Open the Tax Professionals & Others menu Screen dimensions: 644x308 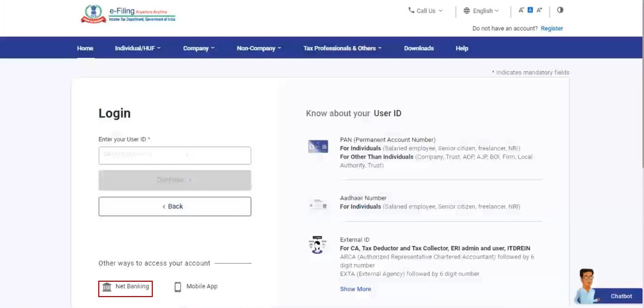pyautogui.click(x=342, y=48)
